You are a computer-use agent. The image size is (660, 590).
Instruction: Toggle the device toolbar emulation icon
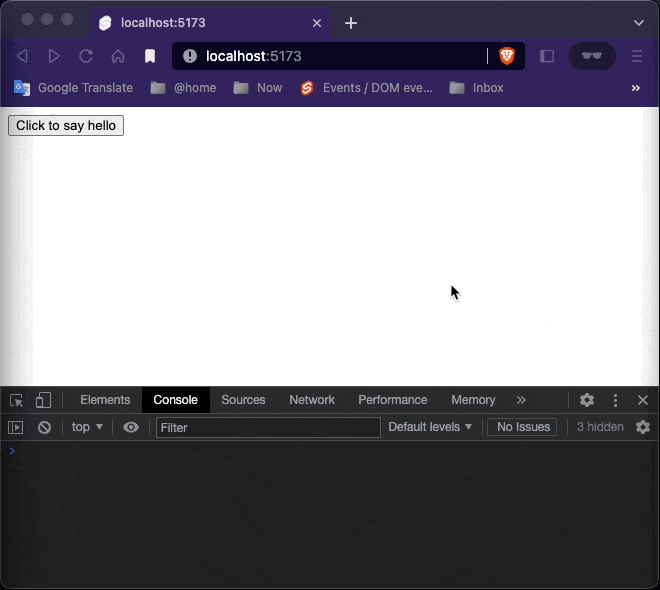43,400
